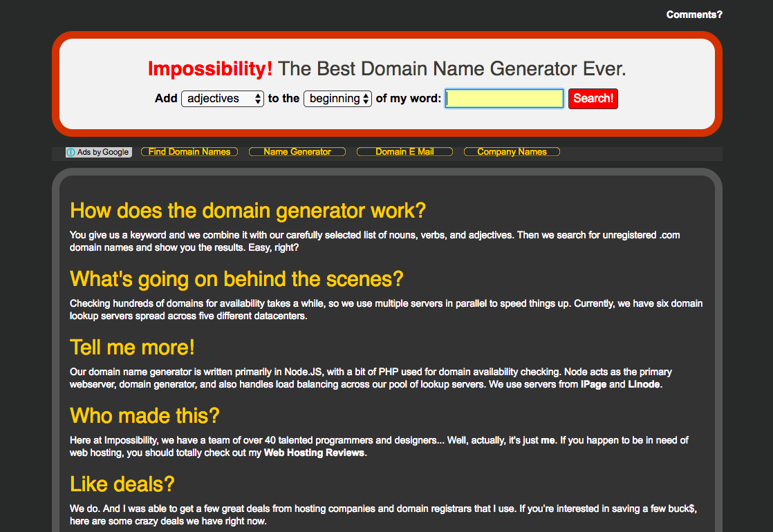Click the Ads by Google label
This screenshot has height=532, width=773.
(x=102, y=152)
